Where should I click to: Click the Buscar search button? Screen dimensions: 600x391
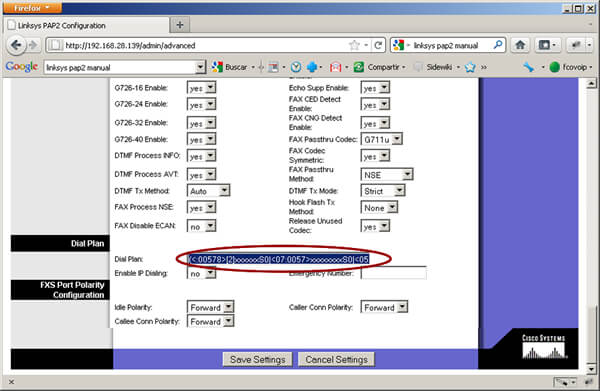point(229,67)
